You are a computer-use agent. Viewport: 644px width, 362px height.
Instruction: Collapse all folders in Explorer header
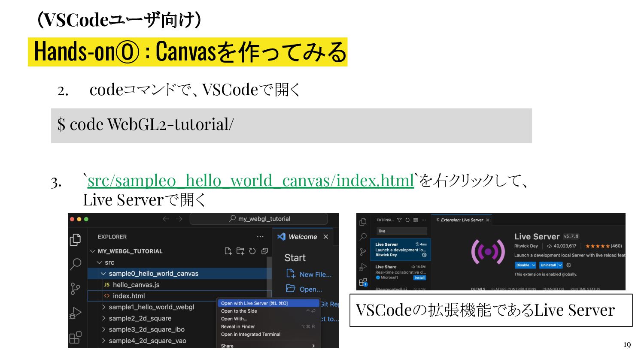tap(264, 251)
